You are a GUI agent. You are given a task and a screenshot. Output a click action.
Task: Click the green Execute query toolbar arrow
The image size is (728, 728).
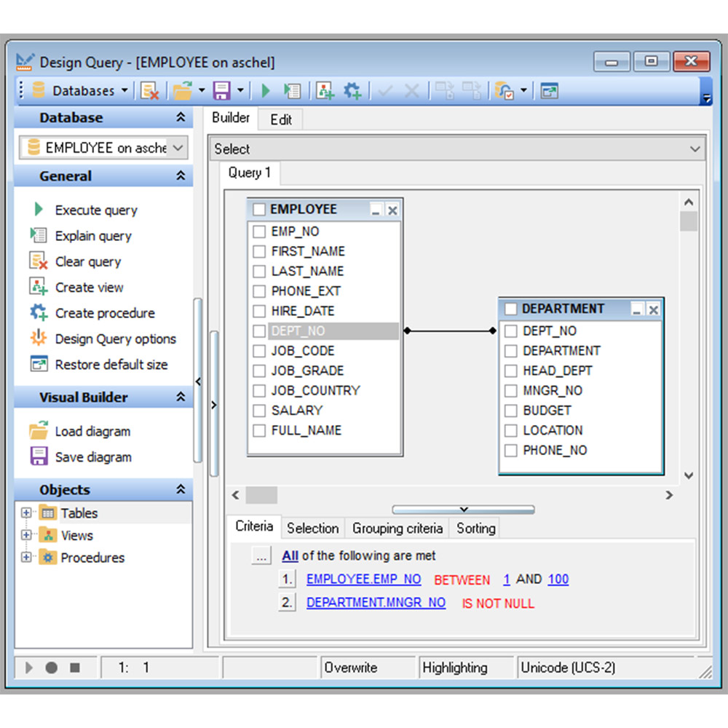[x=266, y=90]
